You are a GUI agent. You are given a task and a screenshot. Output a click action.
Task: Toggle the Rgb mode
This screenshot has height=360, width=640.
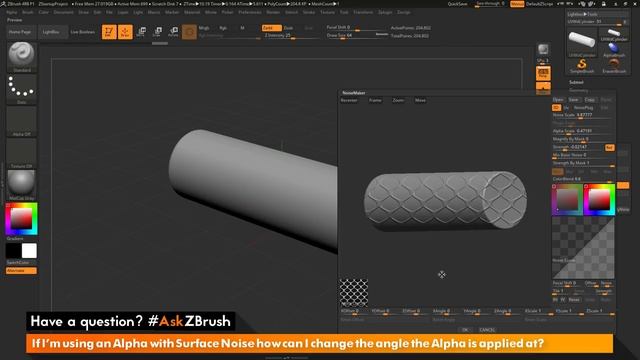pos(223,28)
